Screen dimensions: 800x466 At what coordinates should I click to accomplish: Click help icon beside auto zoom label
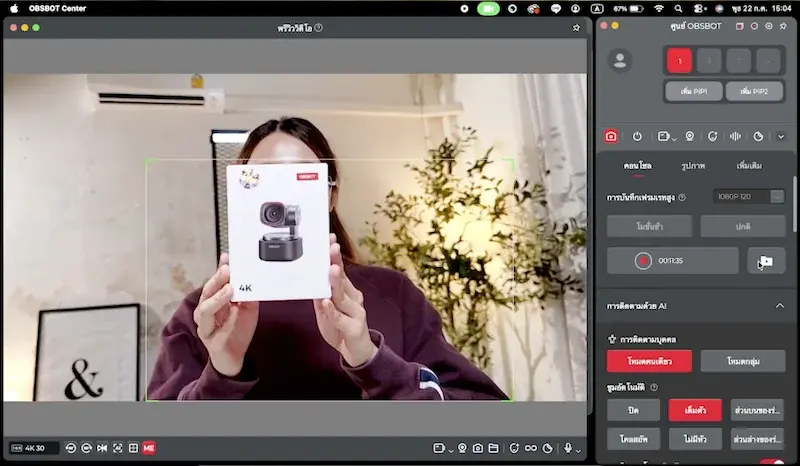click(654, 387)
